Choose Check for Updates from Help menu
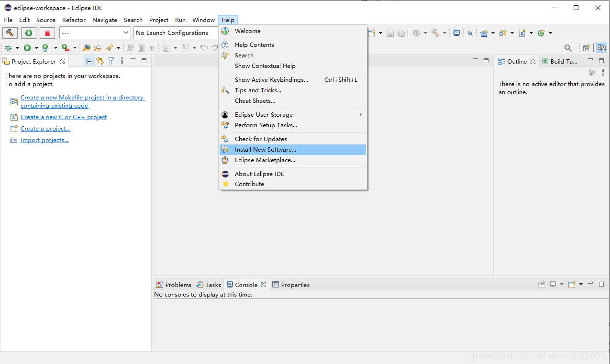 tap(293, 139)
